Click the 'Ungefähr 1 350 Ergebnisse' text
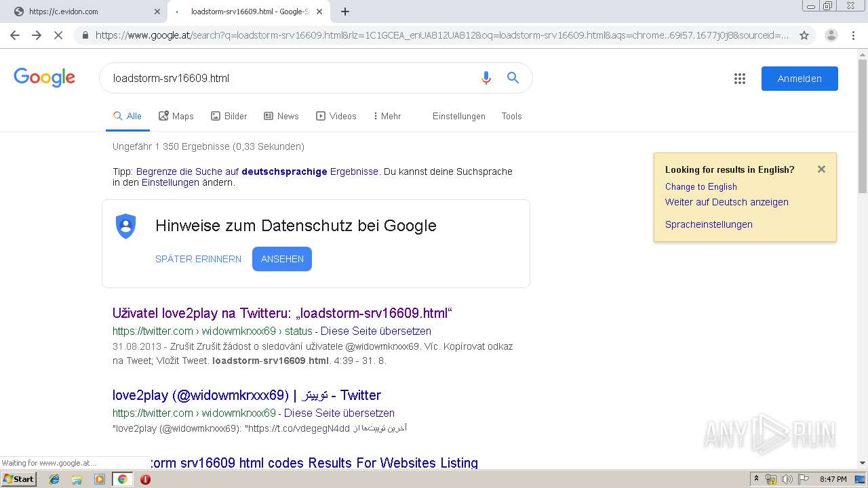The height and width of the screenshot is (488, 868). tap(208, 146)
